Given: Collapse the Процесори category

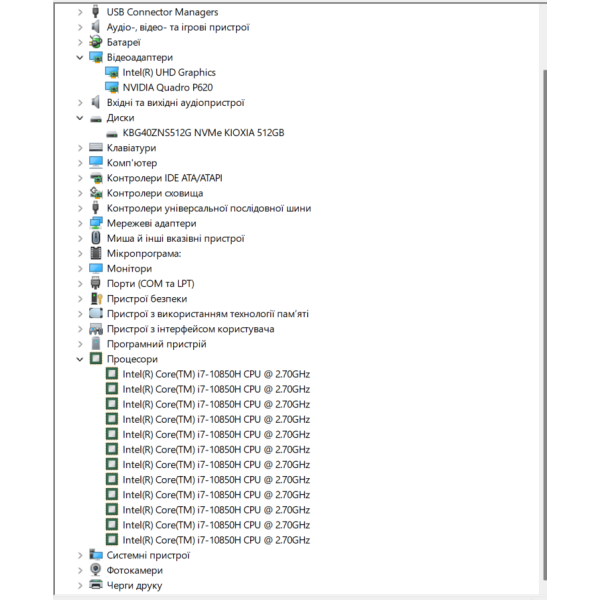Looking at the screenshot, I should [x=80, y=359].
